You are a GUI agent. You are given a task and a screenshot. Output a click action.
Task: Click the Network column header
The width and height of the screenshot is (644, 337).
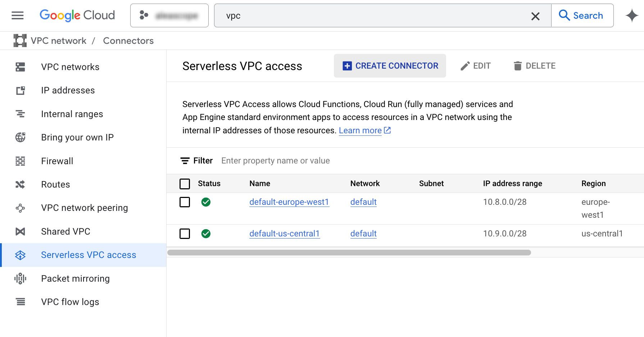coord(365,183)
